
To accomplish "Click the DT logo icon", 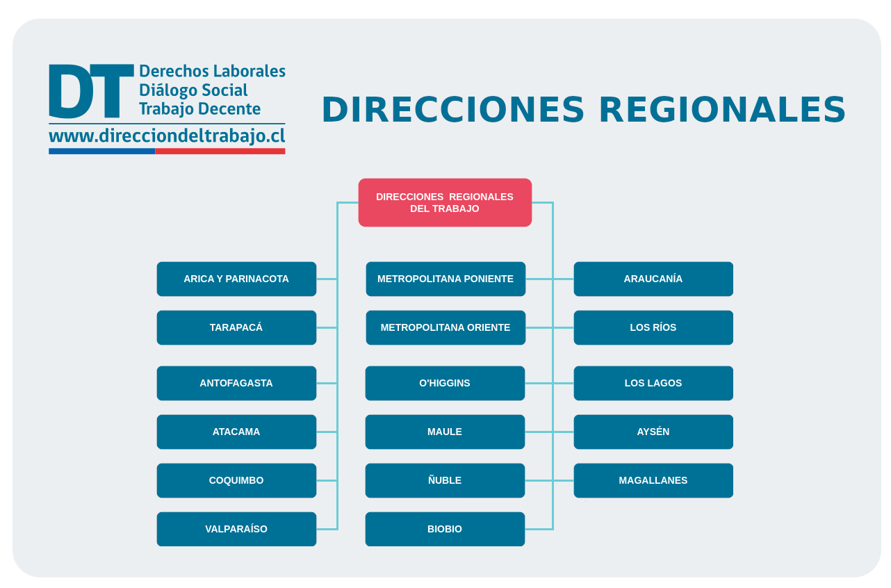I will (90, 91).
